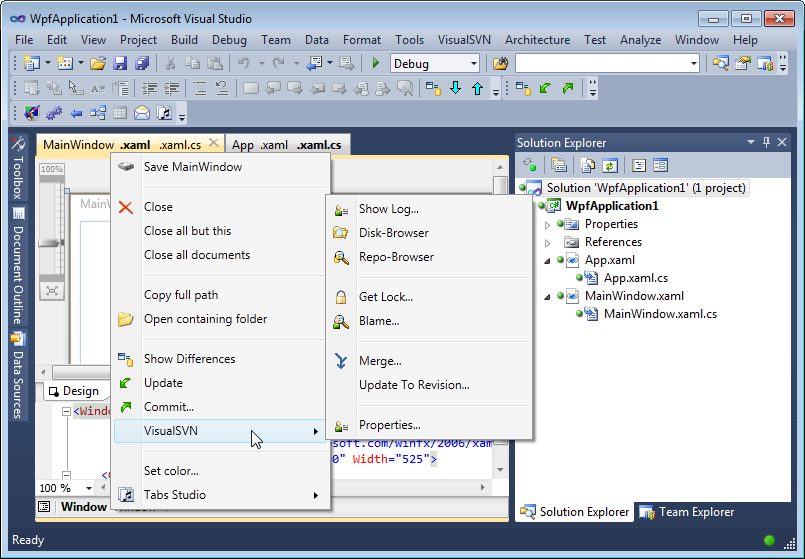
Task: Click the Show All Files icon in Solution Explorer
Action: click(587, 165)
